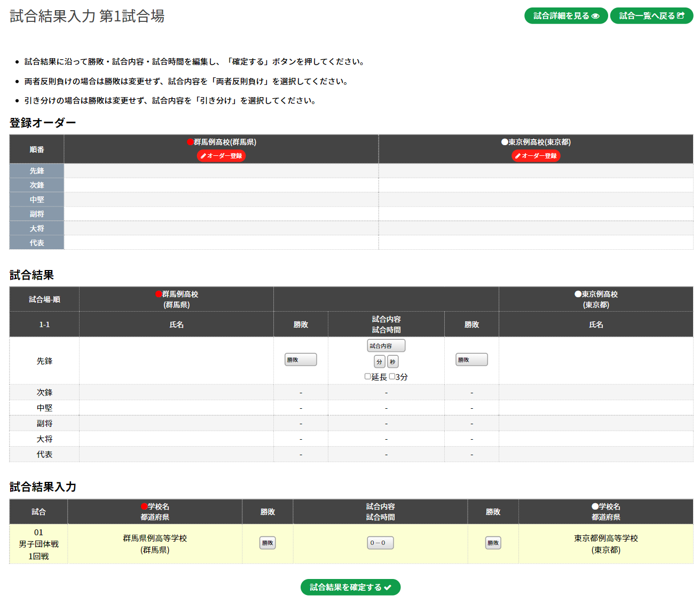Click checkmark icon on 試合結果を確定する
Screen dimensions: 700x603
coord(388,588)
